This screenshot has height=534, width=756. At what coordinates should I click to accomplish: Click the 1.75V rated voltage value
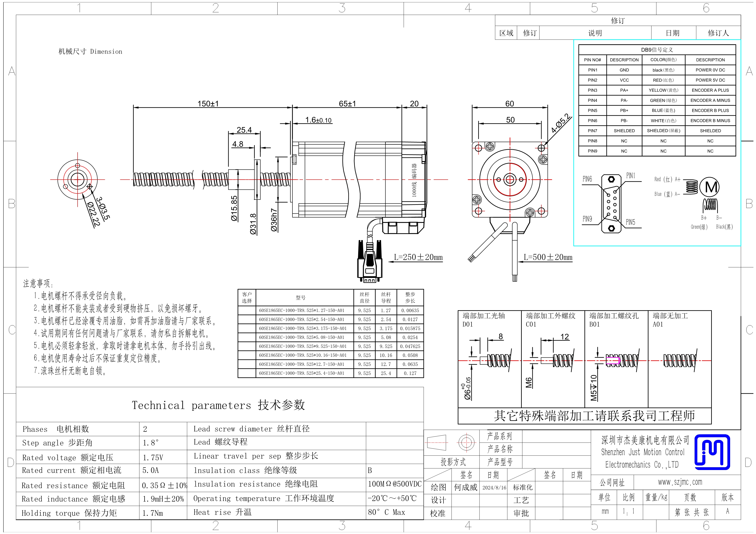[x=153, y=458]
